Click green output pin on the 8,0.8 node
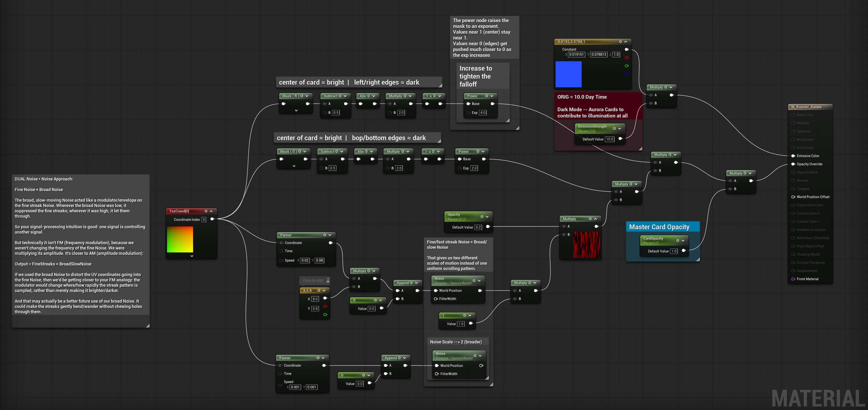This screenshot has height=410, width=868. point(325,315)
